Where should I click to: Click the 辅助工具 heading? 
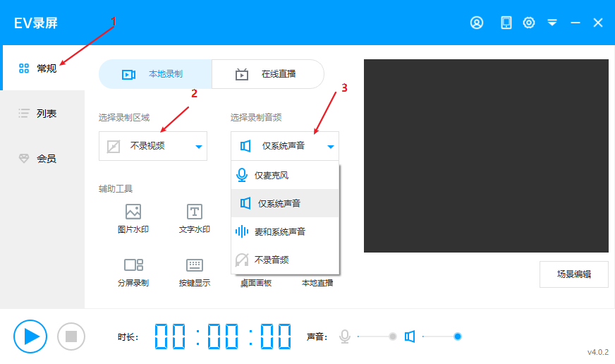click(x=116, y=189)
